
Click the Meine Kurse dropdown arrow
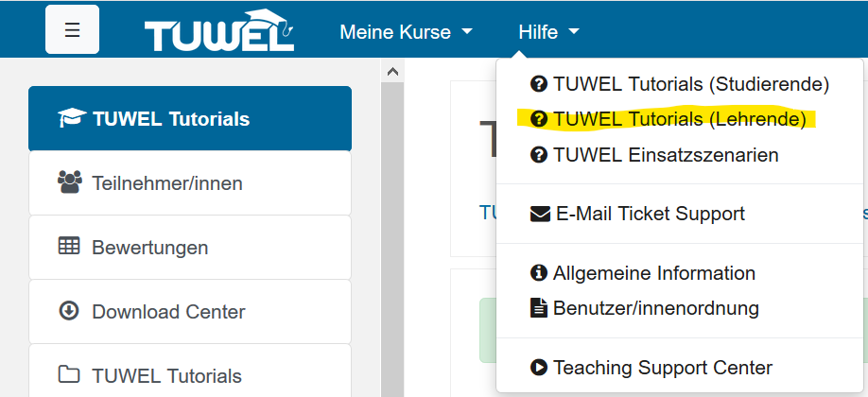coord(467,32)
